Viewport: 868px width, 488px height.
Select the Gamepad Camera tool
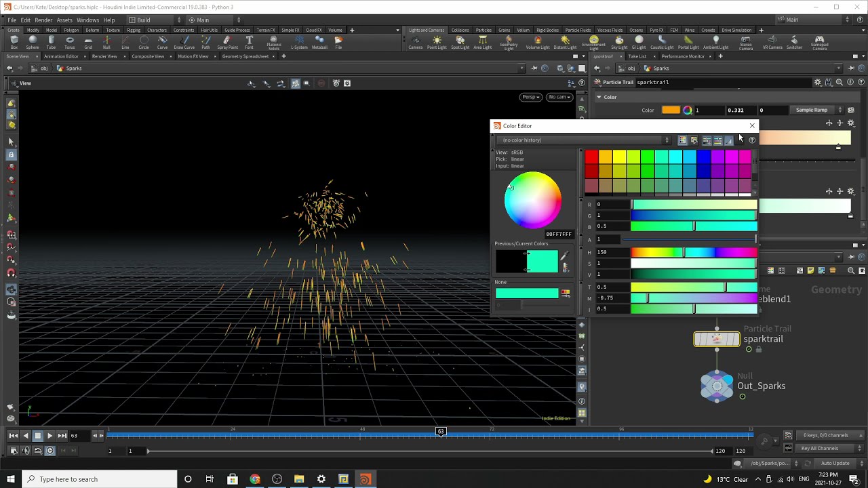[819, 43]
